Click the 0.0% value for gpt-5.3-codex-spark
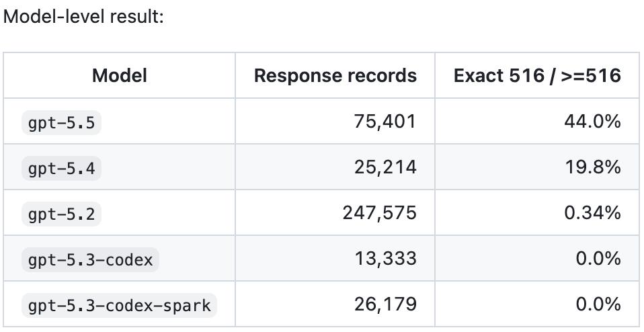Image resolution: width=644 pixels, height=332 pixels. (598, 304)
